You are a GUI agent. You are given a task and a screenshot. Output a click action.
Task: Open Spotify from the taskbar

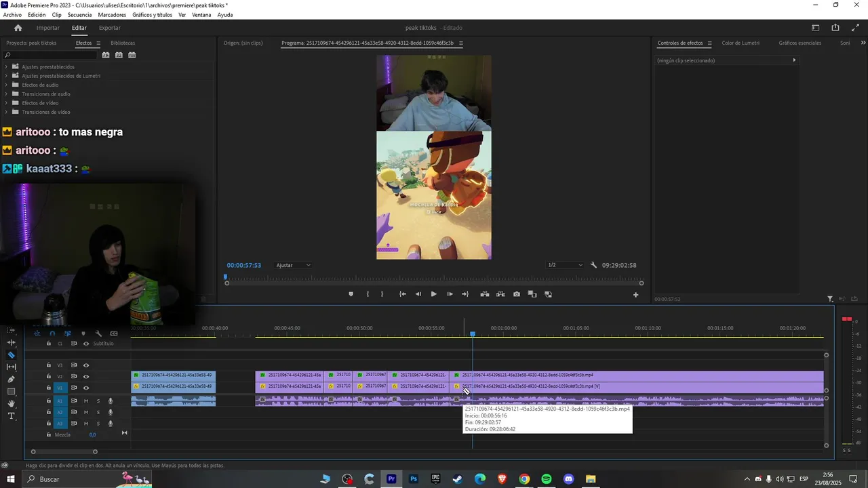[x=547, y=479]
